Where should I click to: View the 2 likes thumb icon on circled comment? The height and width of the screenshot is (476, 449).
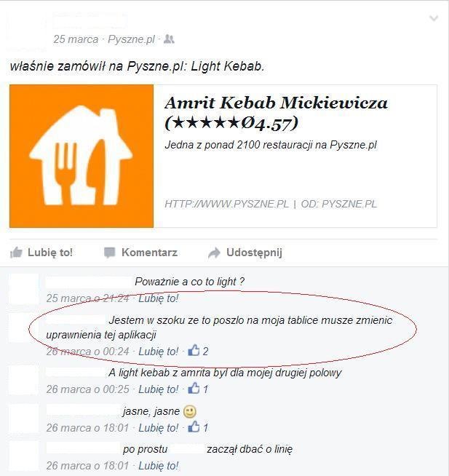click(194, 350)
